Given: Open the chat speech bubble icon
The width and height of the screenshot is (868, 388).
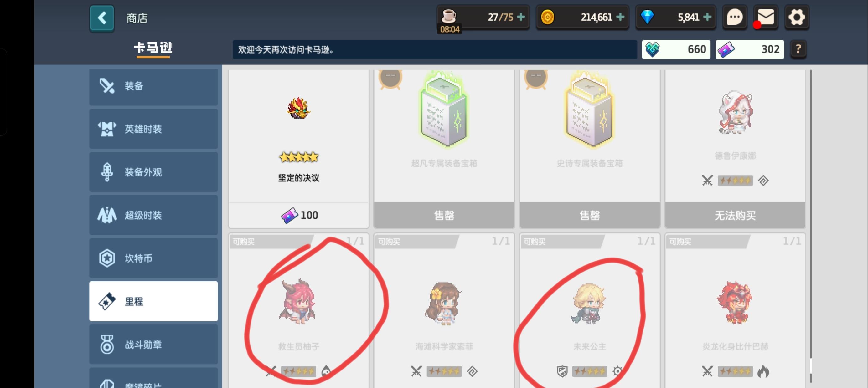Looking at the screenshot, I should (735, 17).
